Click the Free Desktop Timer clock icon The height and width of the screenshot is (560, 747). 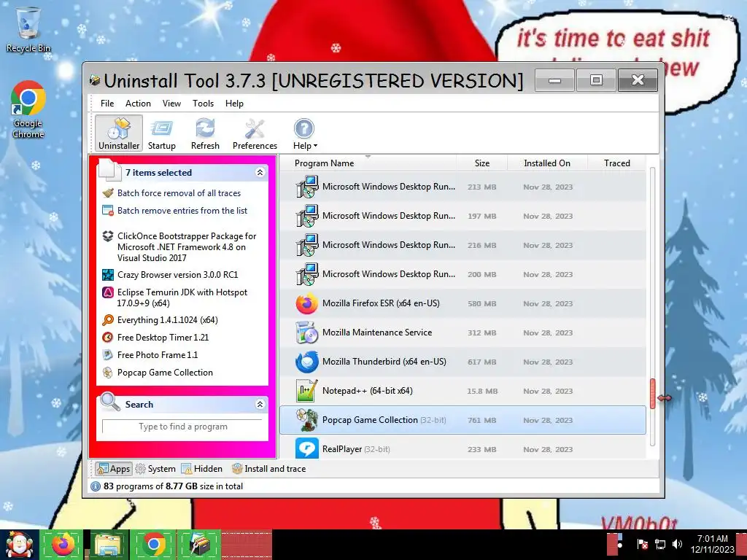108,337
